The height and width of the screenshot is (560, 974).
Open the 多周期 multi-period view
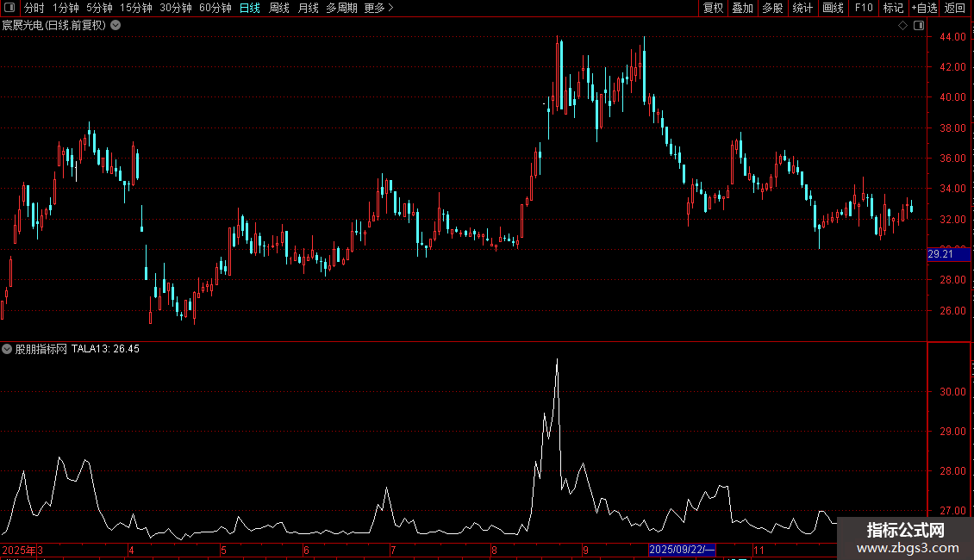pos(341,8)
